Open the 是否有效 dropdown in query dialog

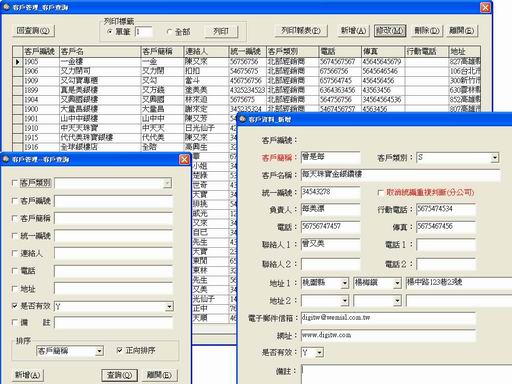[x=170, y=306]
